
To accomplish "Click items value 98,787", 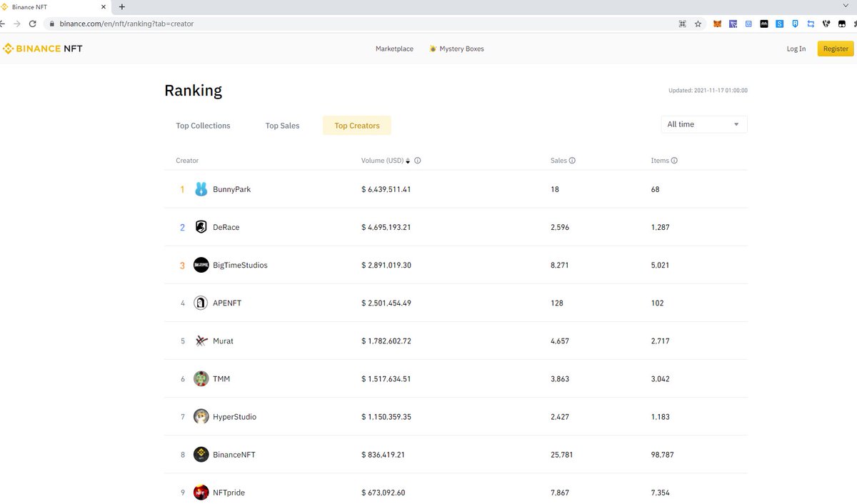I will click(x=662, y=455).
